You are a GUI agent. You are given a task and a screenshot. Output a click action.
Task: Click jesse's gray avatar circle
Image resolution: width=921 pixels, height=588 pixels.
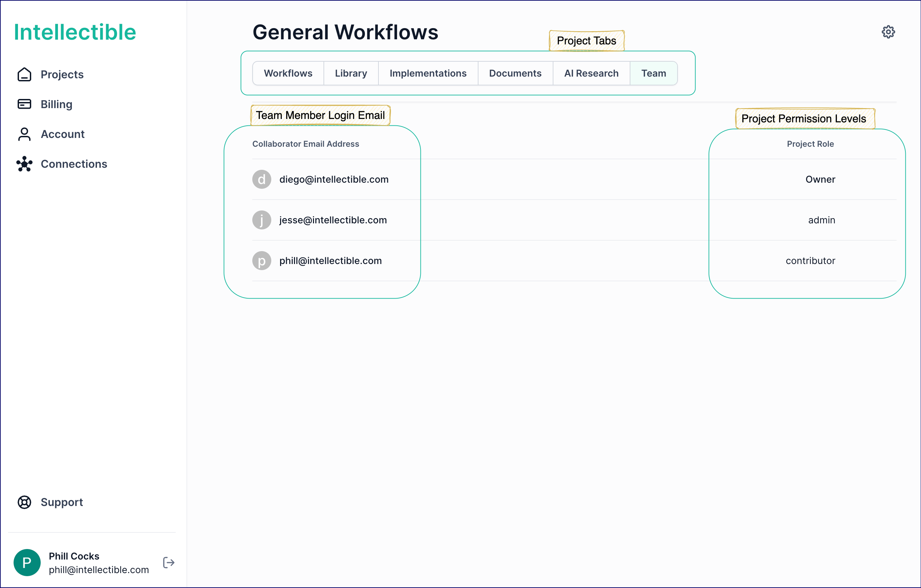[261, 220]
